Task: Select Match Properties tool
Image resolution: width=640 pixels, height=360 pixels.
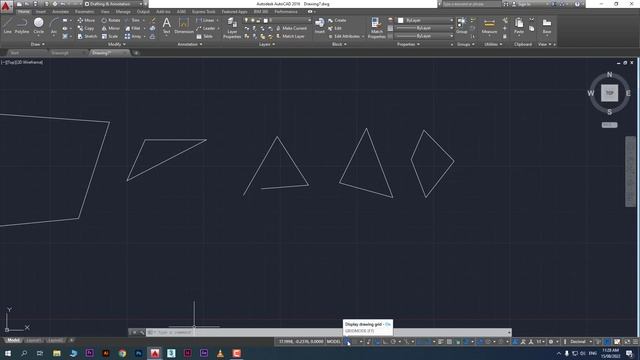Action: pyautogui.click(x=376, y=28)
